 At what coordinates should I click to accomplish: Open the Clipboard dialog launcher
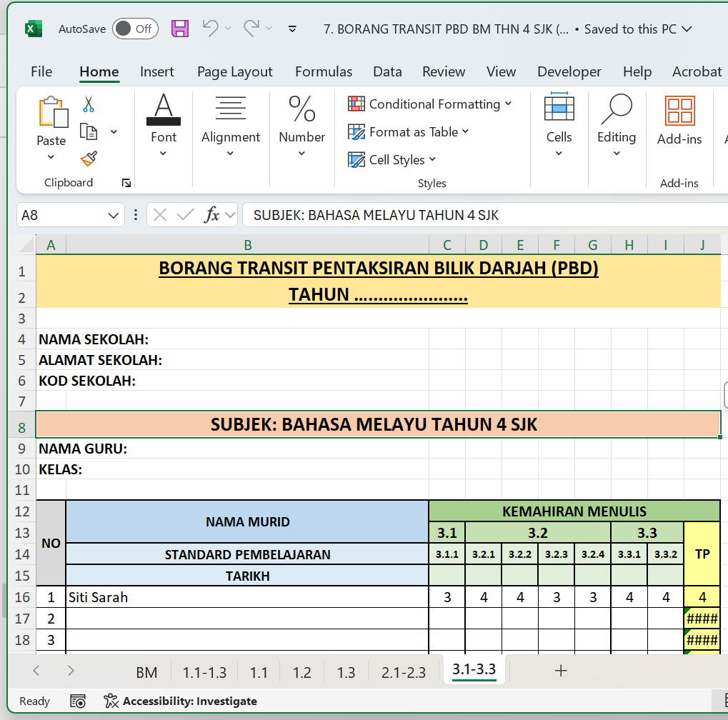126,183
